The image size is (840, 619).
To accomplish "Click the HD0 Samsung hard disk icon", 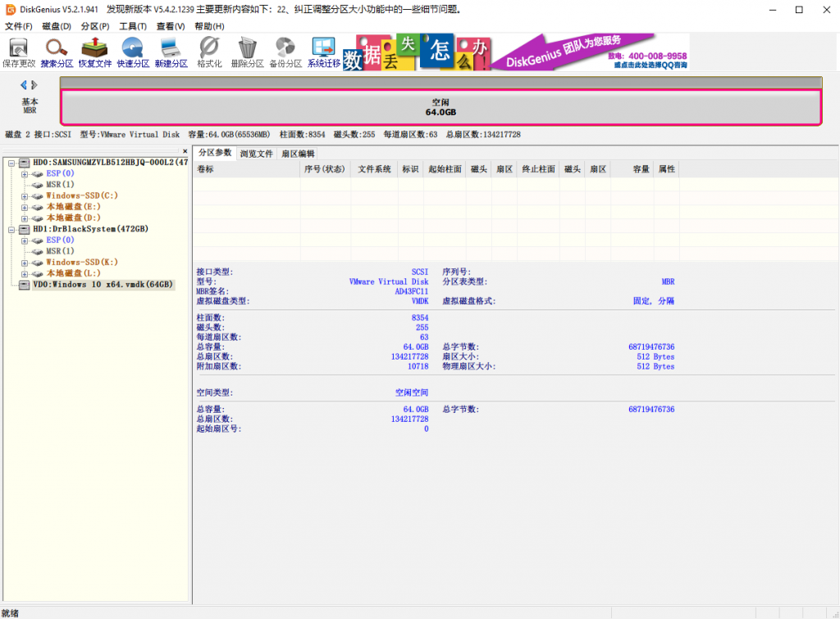I will pos(24,163).
